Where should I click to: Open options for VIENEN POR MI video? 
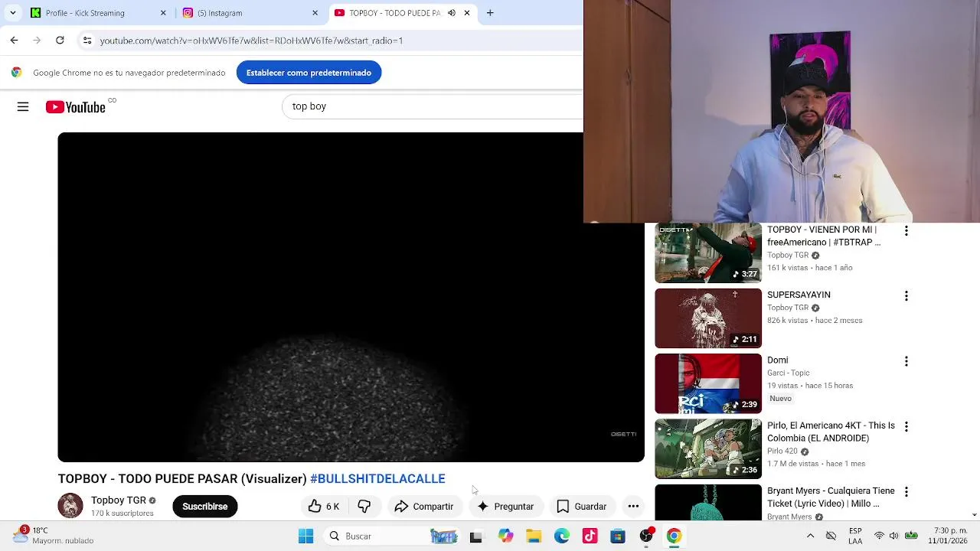906,230
